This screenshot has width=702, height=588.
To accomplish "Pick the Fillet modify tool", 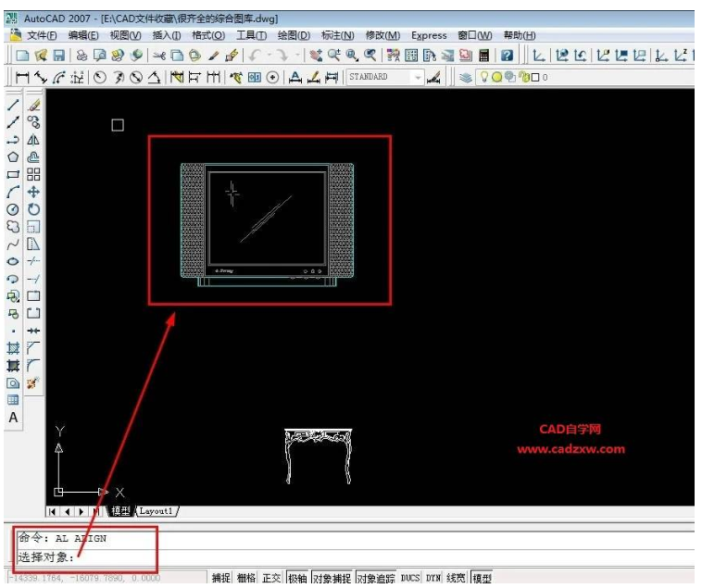I will (33, 366).
